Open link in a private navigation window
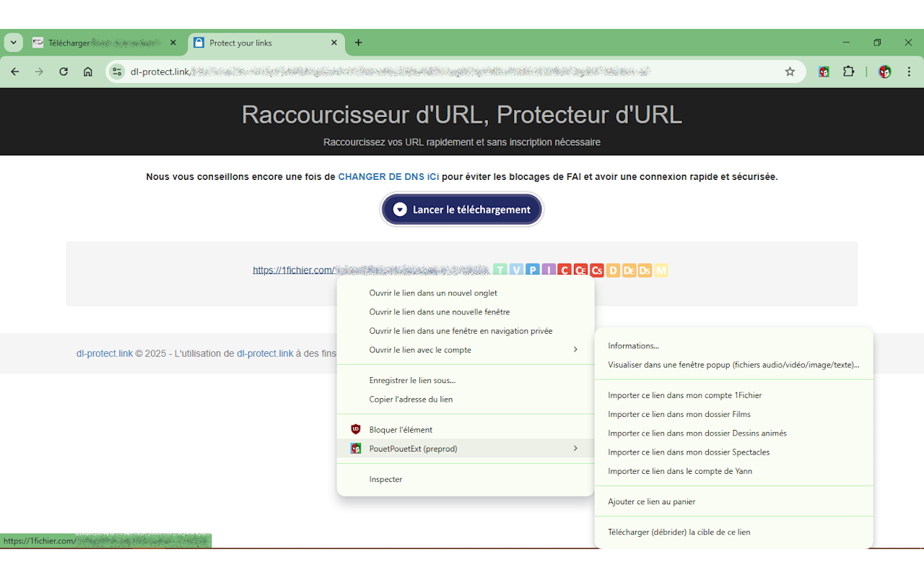The width and height of the screenshot is (924, 578). [x=466, y=331]
